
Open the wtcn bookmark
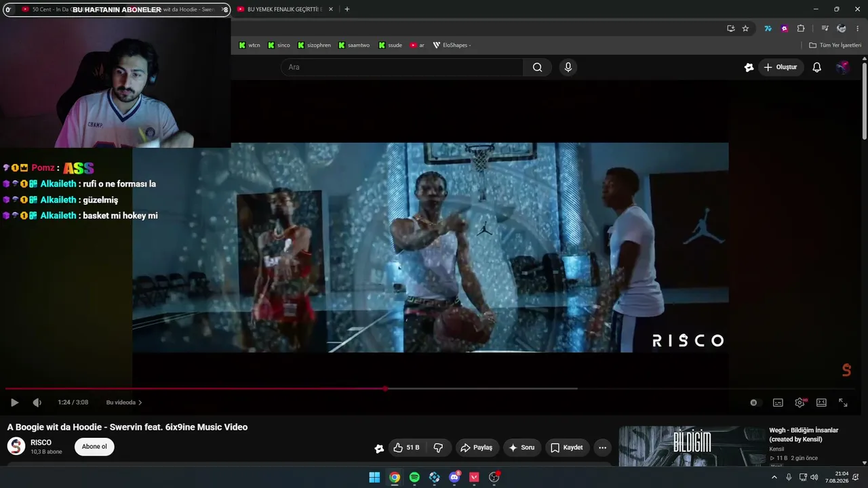pos(250,45)
